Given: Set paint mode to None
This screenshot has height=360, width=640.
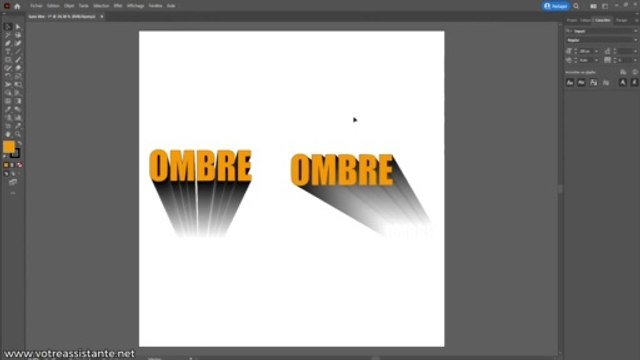Looking at the screenshot, I should [x=19, y=165].
